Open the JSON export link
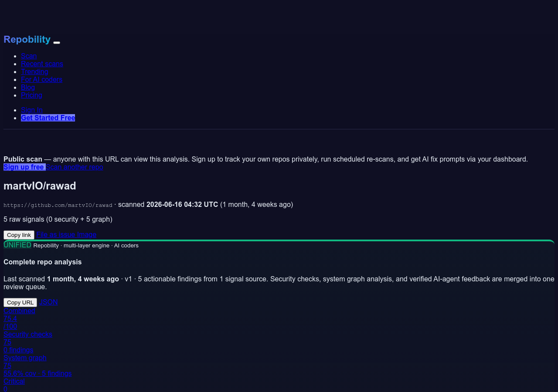 48,302
